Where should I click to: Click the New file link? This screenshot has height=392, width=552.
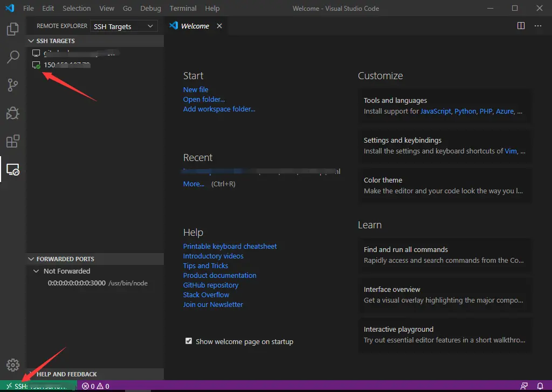click(195, 89)
